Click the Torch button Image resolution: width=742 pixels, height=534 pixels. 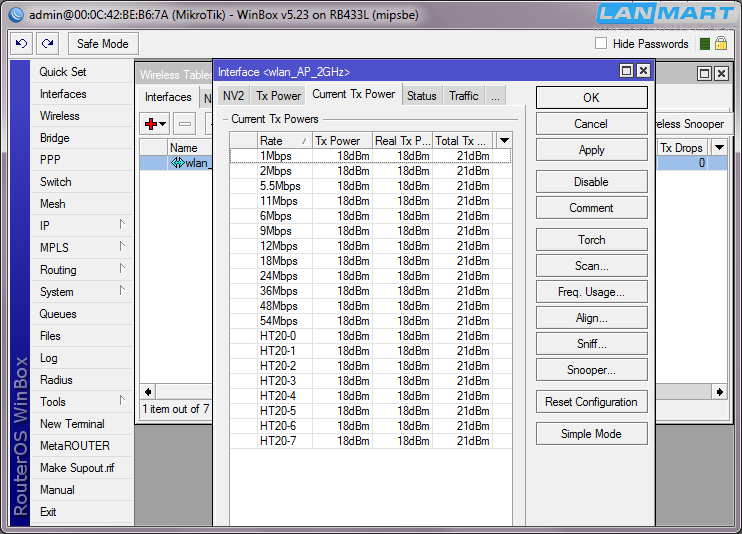591,240
